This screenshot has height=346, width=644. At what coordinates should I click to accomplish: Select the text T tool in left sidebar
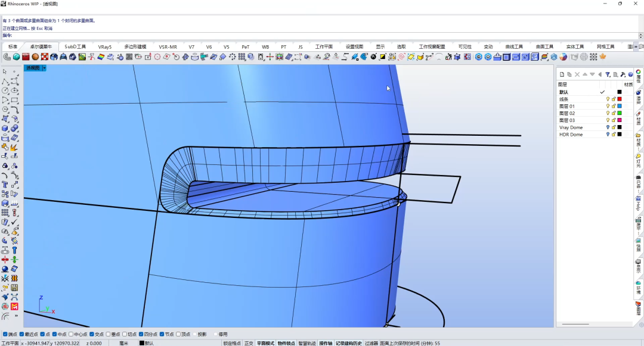[x=5, y=185]
